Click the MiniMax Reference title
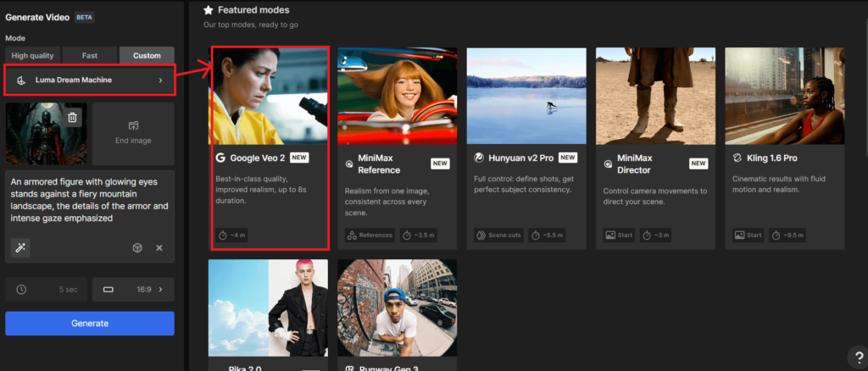 (379, 164)
